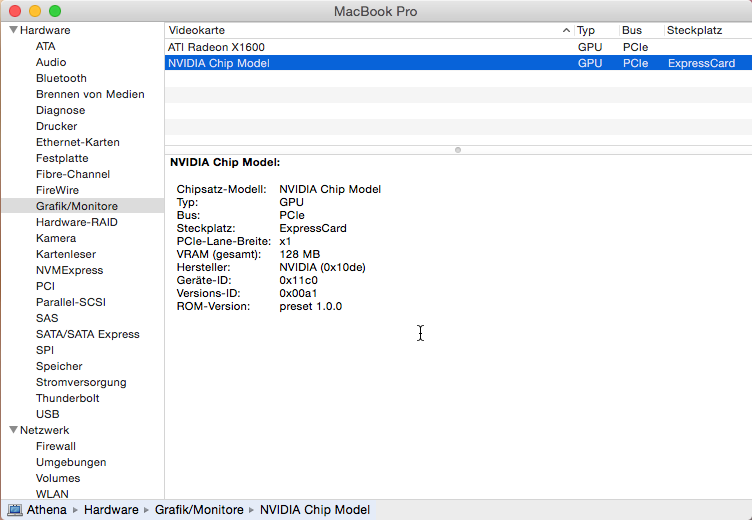Select SAS in the sidebar
The height and width of the screenshot is (520, 752).
point(47,318)
